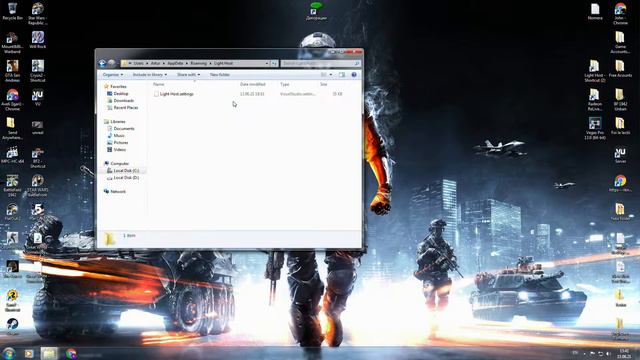This screenshot has height=360, width=640.
Task: Select the Radeon ReLive desktop icon
Action: 595,100
